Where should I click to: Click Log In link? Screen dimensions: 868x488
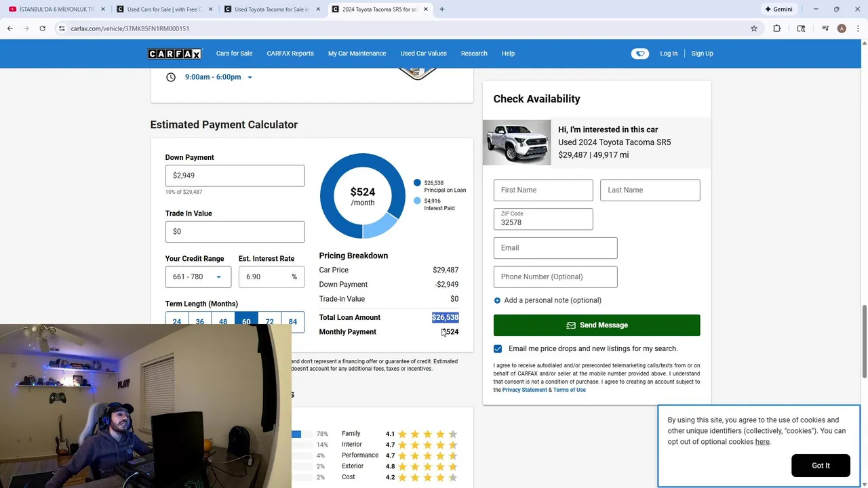pyautogui.click(x=669, y=54)
